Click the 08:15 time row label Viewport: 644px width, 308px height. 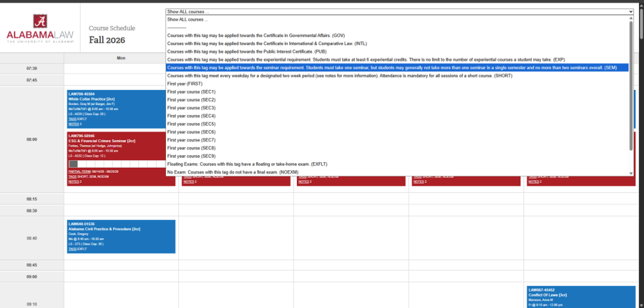pyautogui.click(x=31, y=199)
